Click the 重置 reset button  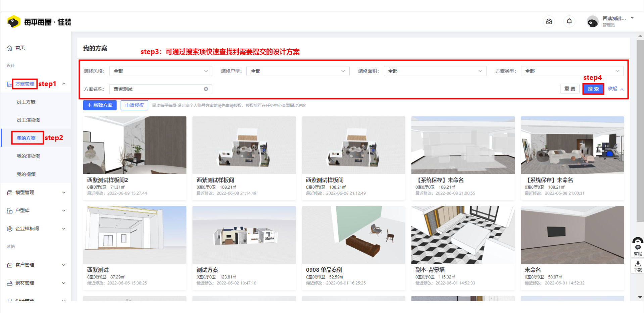(569, 89)
